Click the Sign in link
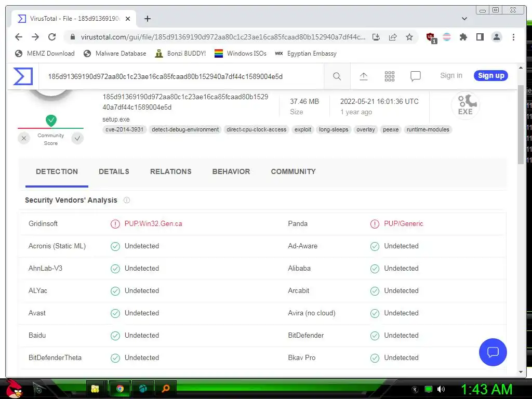Viewport: 532px width, 399px height. 451,76
